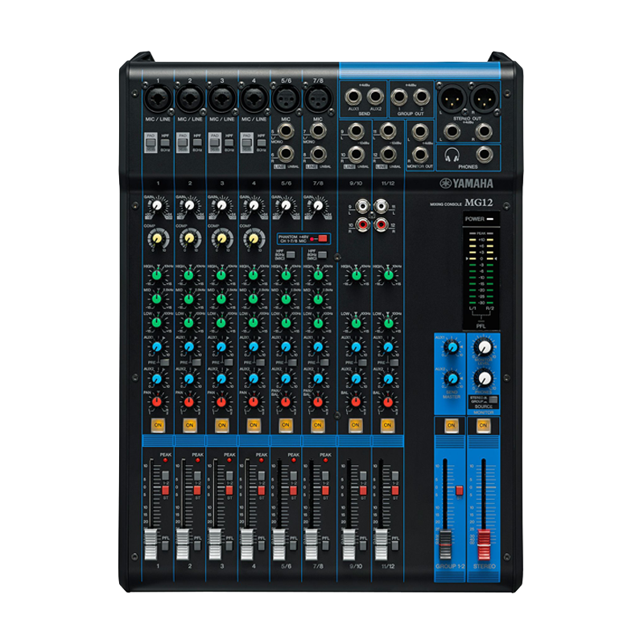Click the channel 11/12 BAL knob
This screenshot has height=644, width=644.
[388, 402]
